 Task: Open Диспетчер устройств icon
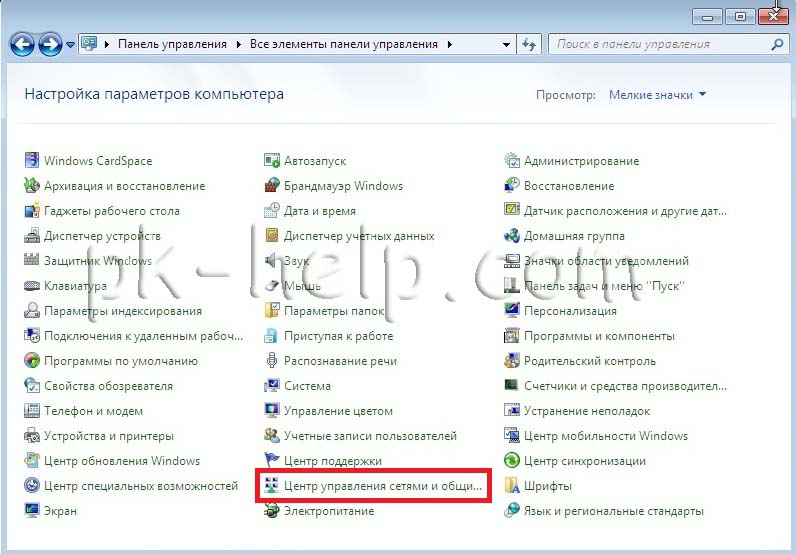(x=31, y=236)
